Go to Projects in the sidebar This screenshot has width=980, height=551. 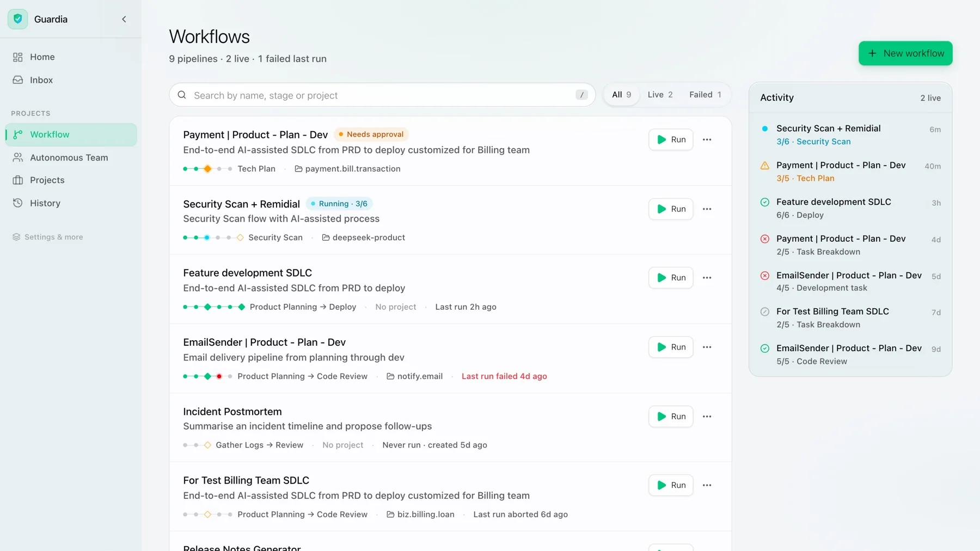click(x=71, y=180)
